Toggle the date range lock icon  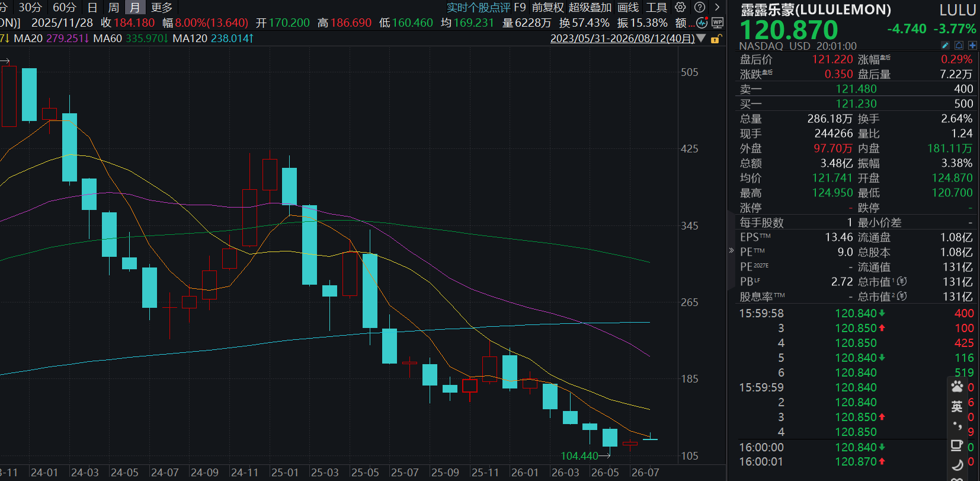pos(716,39)
